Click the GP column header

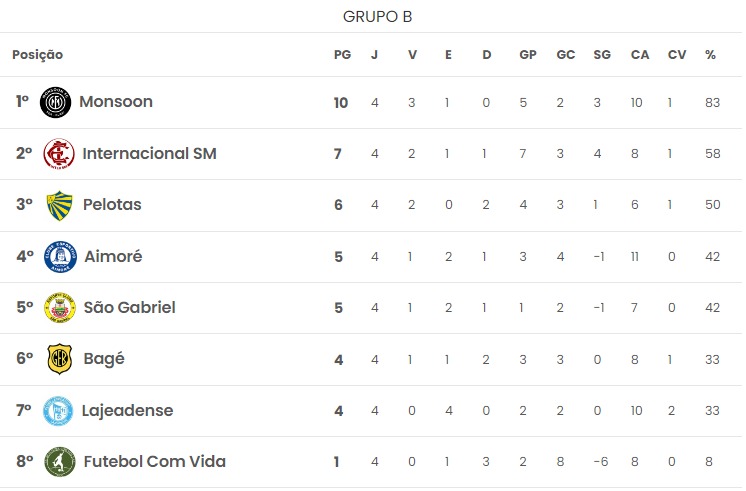click(x=528, y=55)
